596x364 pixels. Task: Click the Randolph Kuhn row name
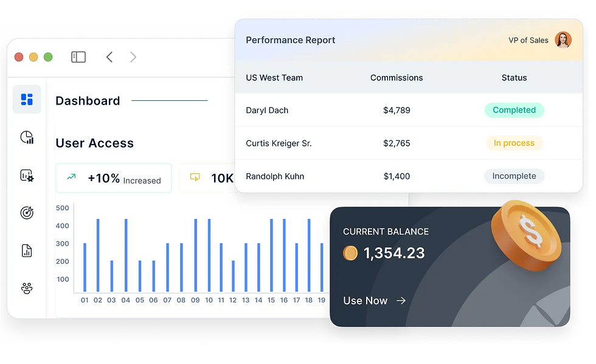point(275,176)
